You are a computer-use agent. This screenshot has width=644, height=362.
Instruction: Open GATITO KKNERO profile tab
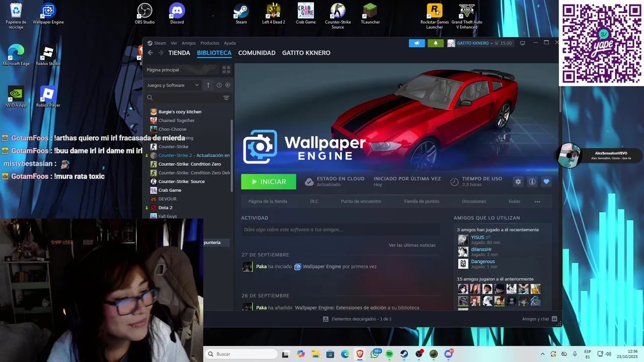(x=306, y=53)
